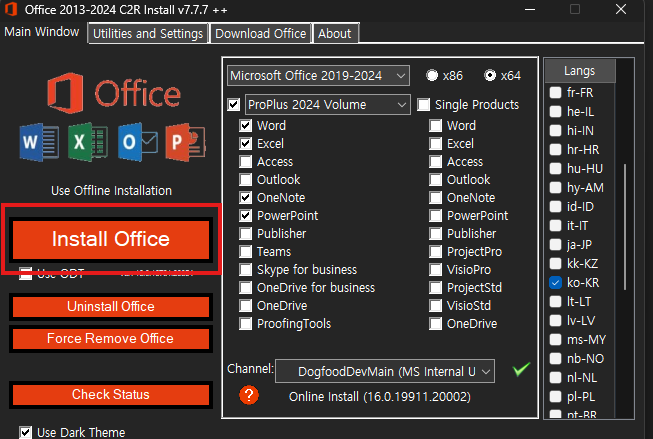
Task: Check Word under Single Products
Action: coord(436,125)
